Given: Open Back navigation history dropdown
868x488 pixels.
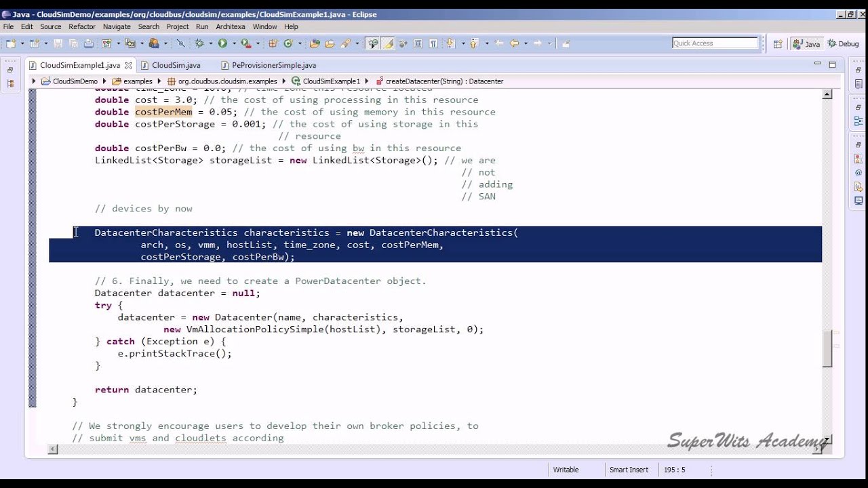Looking at the screenshot, I should pos(526,43).
